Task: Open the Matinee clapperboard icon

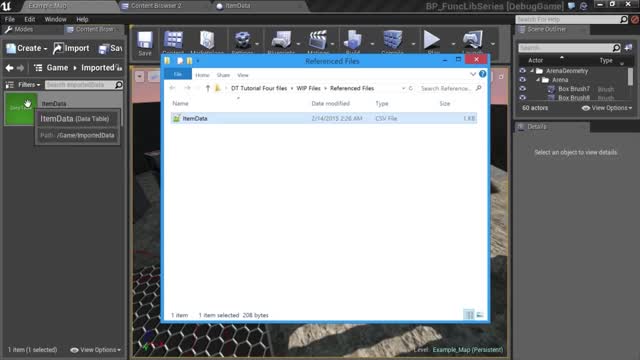Action: coord(318,41)
